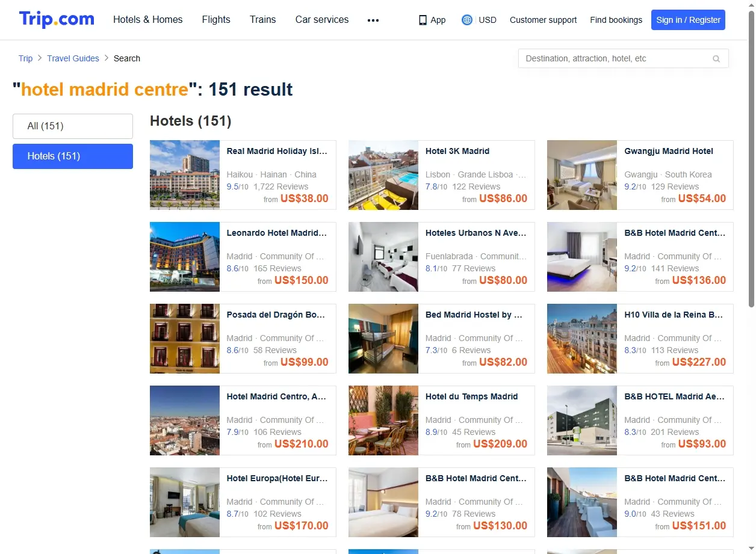Click the 1,722 Reviews text
756x554 pixels.
(x=281, y=186)
